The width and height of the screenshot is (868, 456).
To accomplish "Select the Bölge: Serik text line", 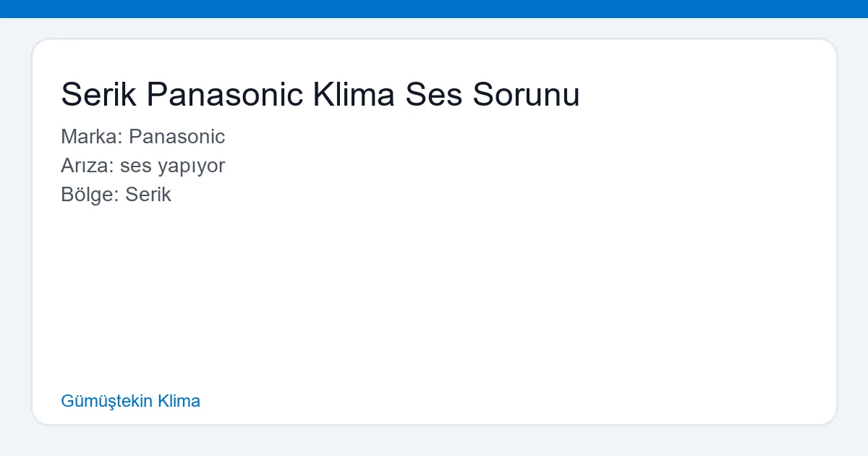I will pyautogui.click(x=116, y=194).
